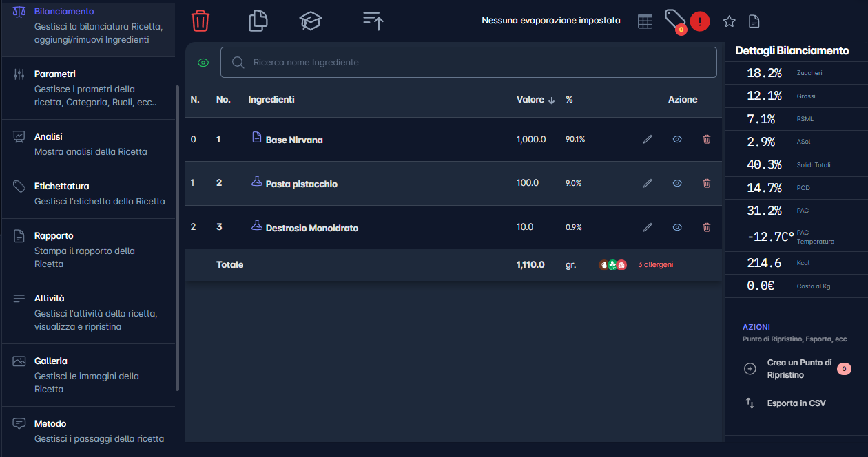Click the price tag icon with badge

point(674,20)
